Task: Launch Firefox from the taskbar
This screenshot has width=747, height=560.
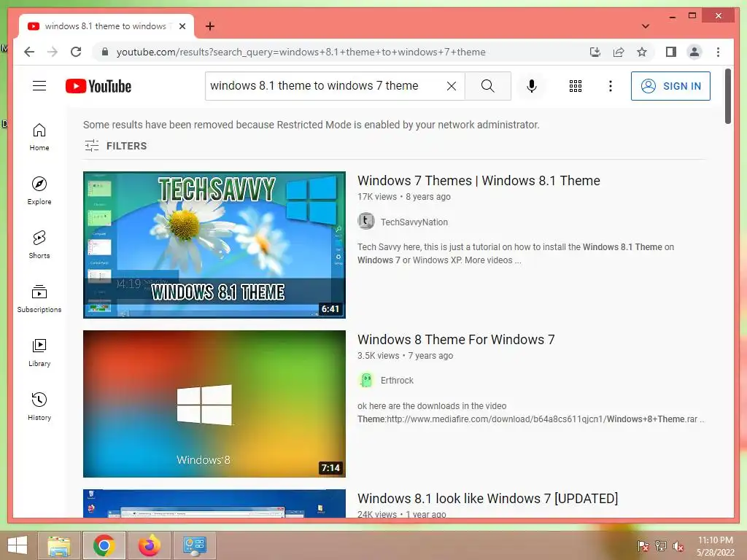Action: click(149, 545)
